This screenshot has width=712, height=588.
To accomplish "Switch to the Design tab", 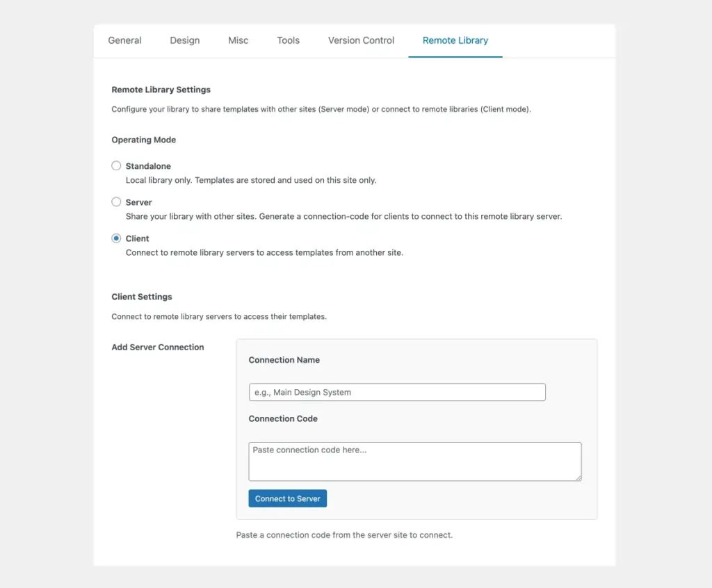I will pyautogui.click(x=185, y=40).
